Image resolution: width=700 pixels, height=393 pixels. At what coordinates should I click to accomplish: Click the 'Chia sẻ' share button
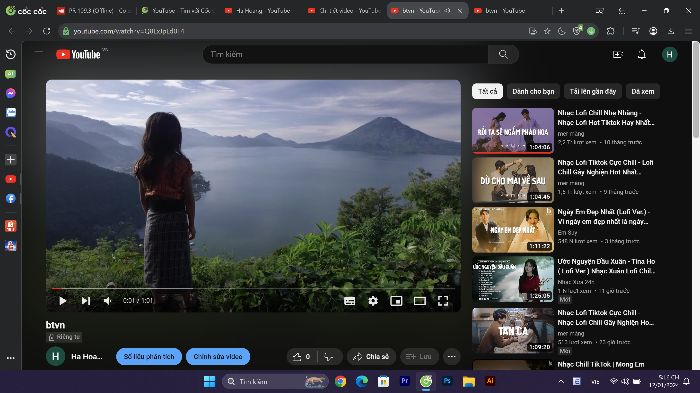pyautogui.click(x=371, y=356)
